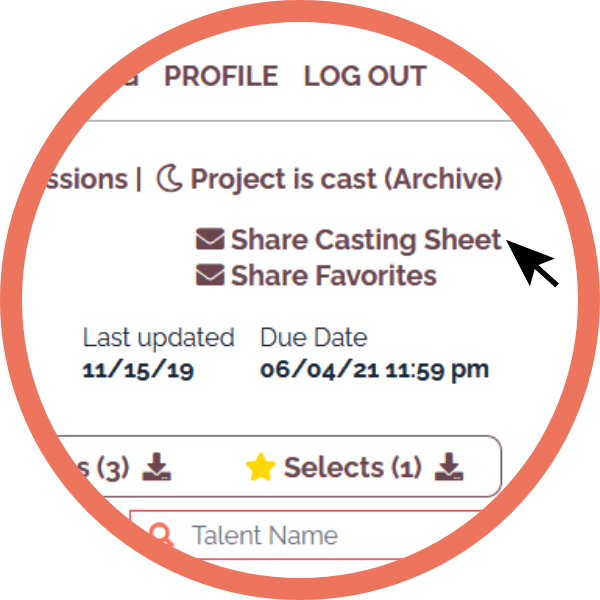
Task: Download the Selects list using its icon
Action: point(449,466)
